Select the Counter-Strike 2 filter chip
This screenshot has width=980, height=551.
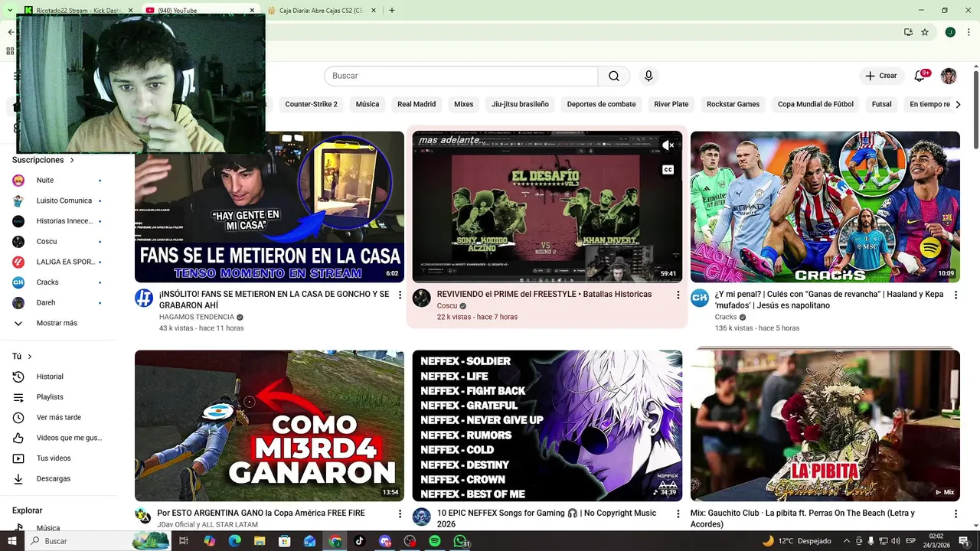coord(311,104)
